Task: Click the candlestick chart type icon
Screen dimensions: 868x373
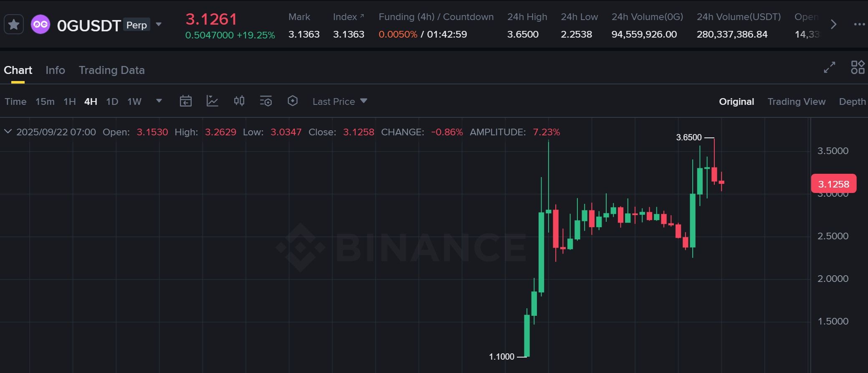Action: [239, 101]
